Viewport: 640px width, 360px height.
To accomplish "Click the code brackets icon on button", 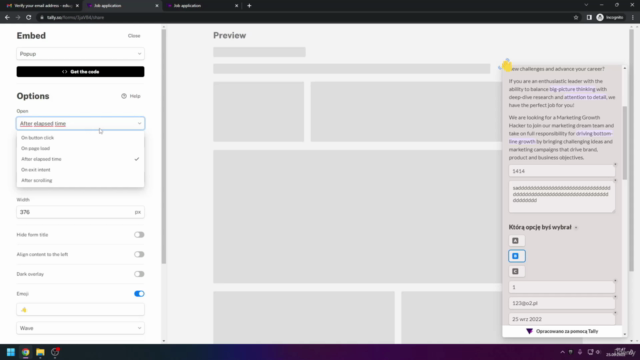I will [64, 72].
